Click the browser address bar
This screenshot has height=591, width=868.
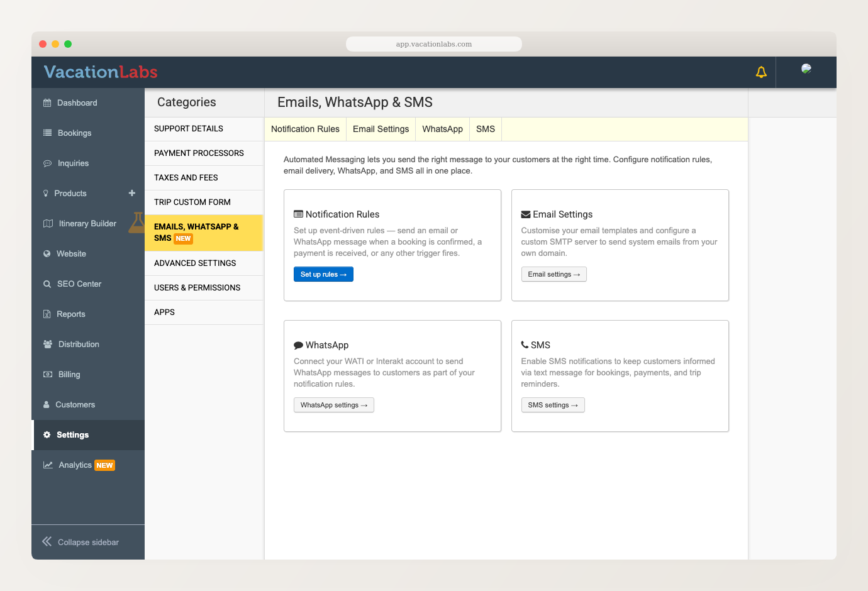(434, 44)
